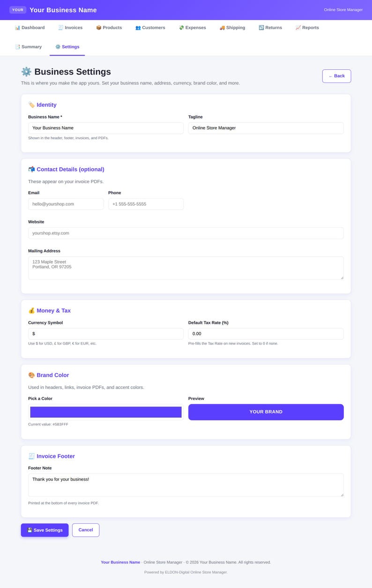
Task: View the Reports tab
Action: tap(307, 28)
